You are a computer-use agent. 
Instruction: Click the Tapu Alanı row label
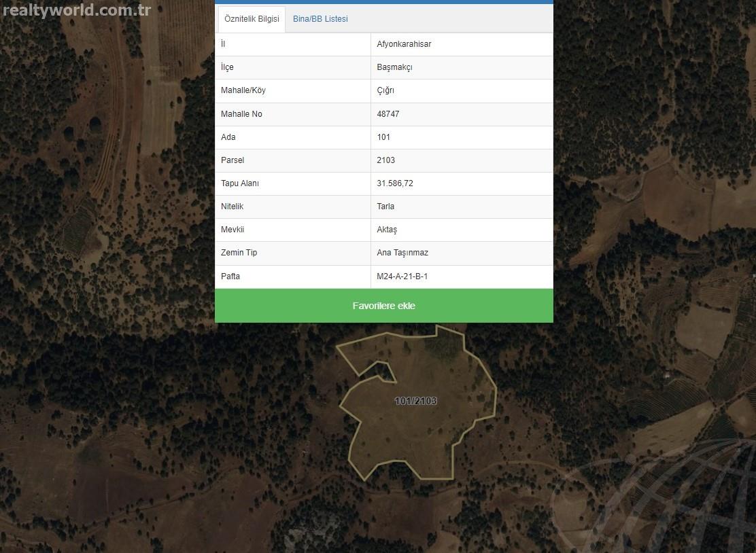coord(239,183)
